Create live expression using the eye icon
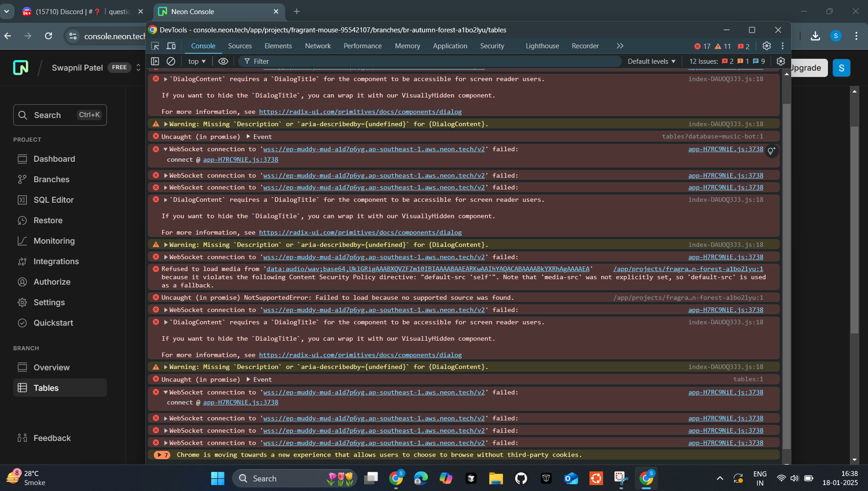868x491 pixels. tap(223, 61)
